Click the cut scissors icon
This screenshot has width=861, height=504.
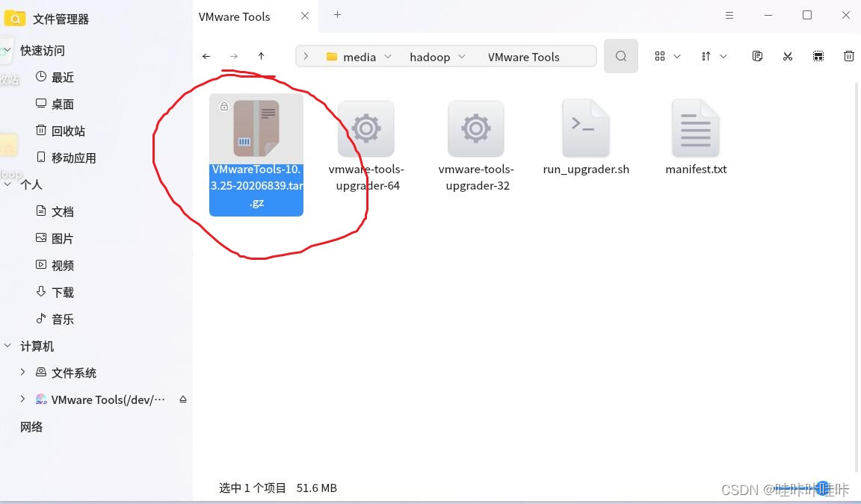coord(788,56)
